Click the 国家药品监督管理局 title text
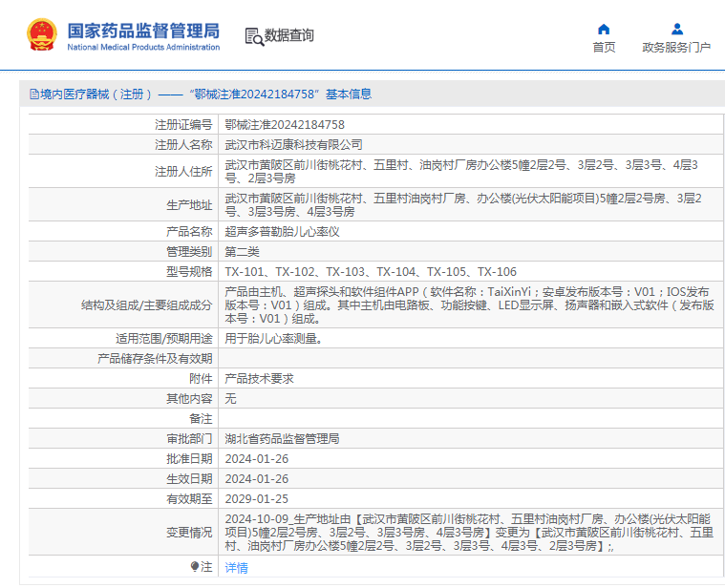 (143, 31)
